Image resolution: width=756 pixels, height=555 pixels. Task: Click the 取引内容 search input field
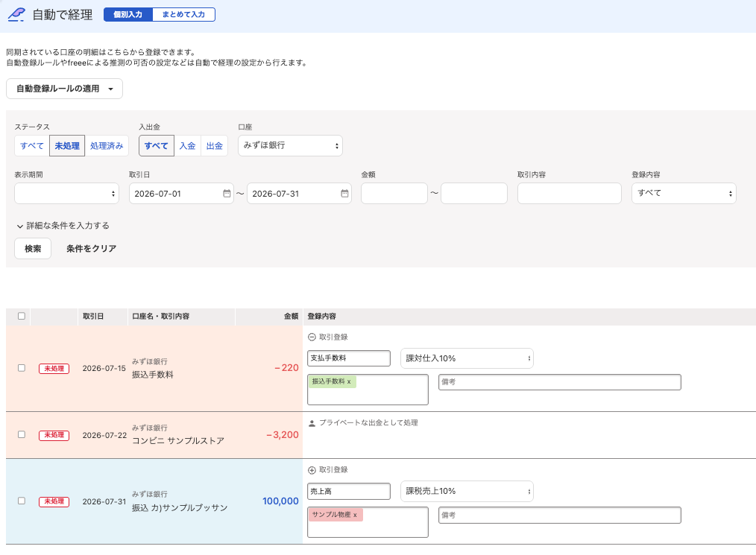tap(570, 193)
